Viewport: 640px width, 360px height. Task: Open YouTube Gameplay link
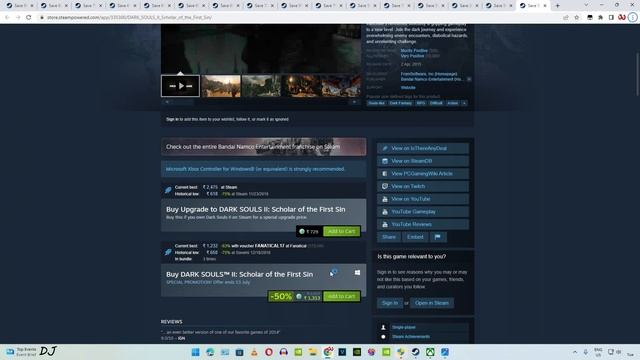[x=423, y=212]
